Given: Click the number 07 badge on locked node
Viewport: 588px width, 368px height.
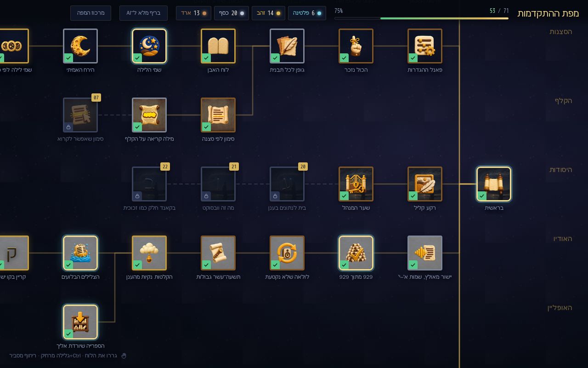Looking at the screenshot, I should pyautogui.click(x=96, y=98).
